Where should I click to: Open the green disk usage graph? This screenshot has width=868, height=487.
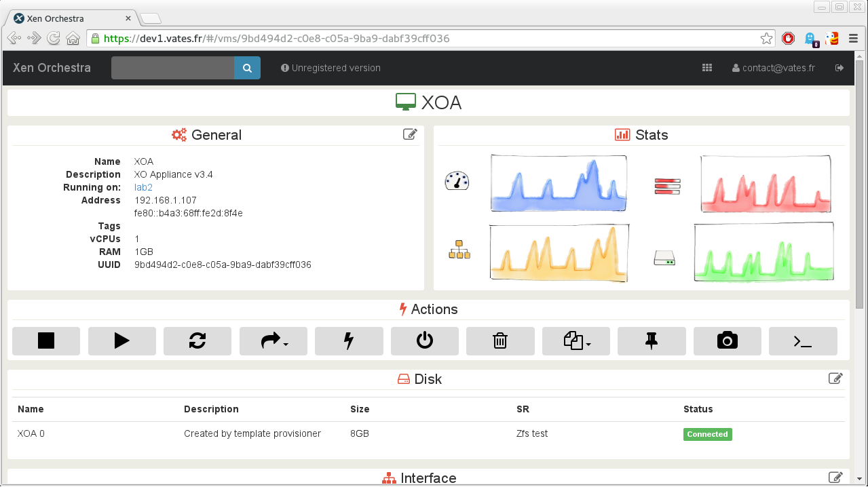[764, 252]
